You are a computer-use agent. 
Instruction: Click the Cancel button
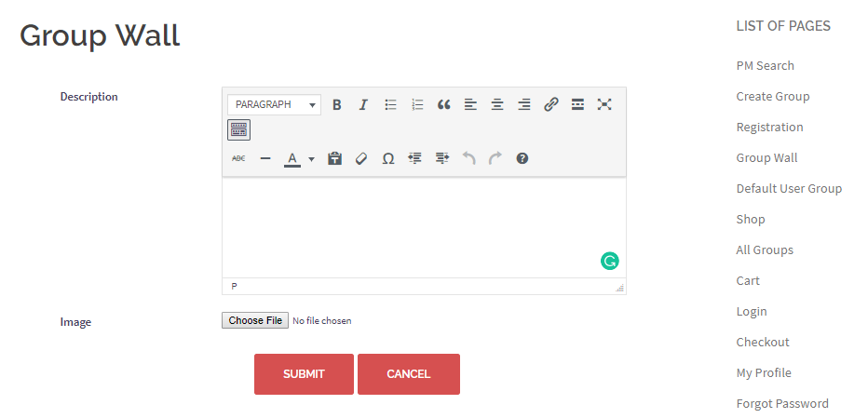click(x=409, y=374)
